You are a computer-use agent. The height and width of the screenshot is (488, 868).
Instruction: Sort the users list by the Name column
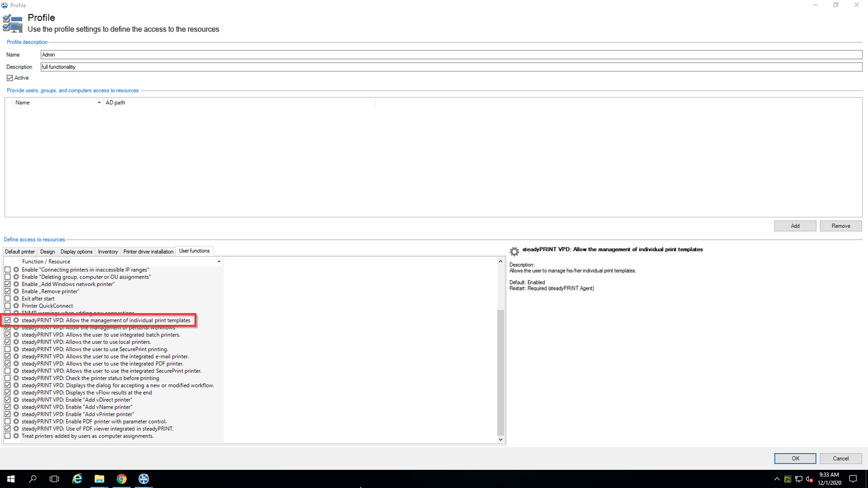(x=58, y=103)
